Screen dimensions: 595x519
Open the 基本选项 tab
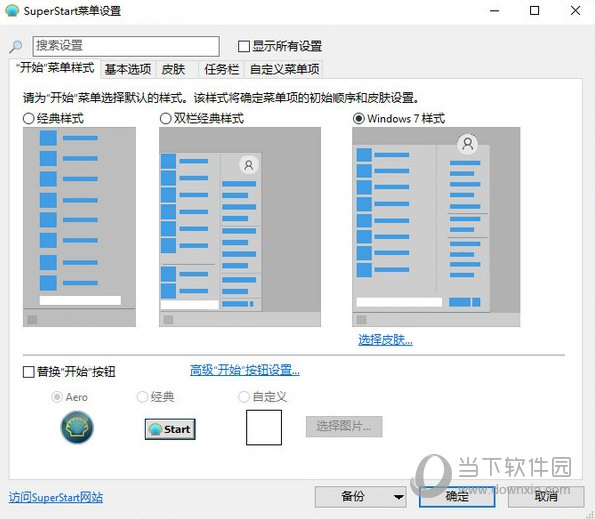(128, 69)
